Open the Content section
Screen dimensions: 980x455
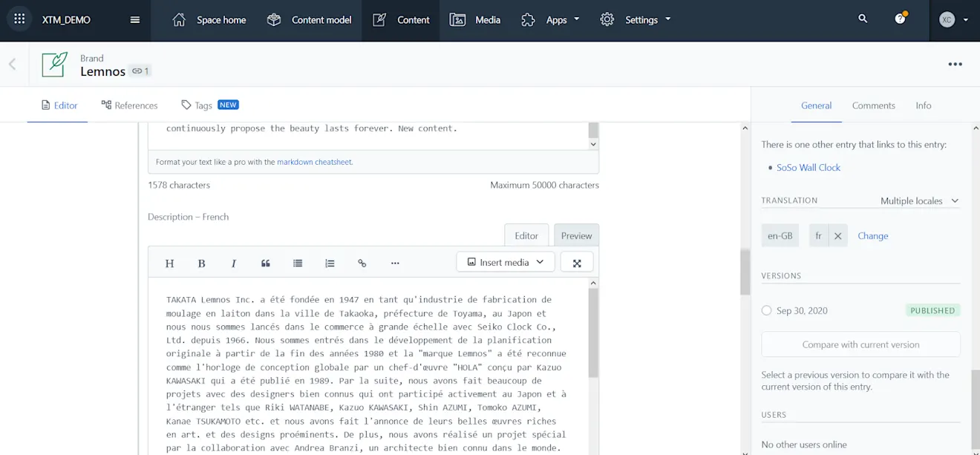tap(401, 20)
